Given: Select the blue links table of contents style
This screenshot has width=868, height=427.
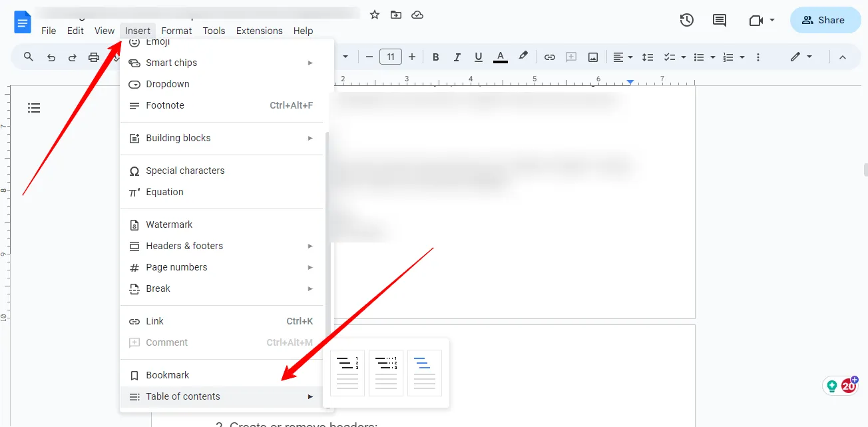Looking at the screenshot, I should (x=424, y=373).
